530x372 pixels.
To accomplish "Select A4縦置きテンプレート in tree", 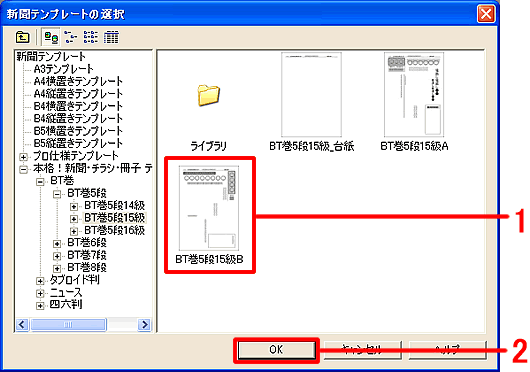I will click(78, 94).
